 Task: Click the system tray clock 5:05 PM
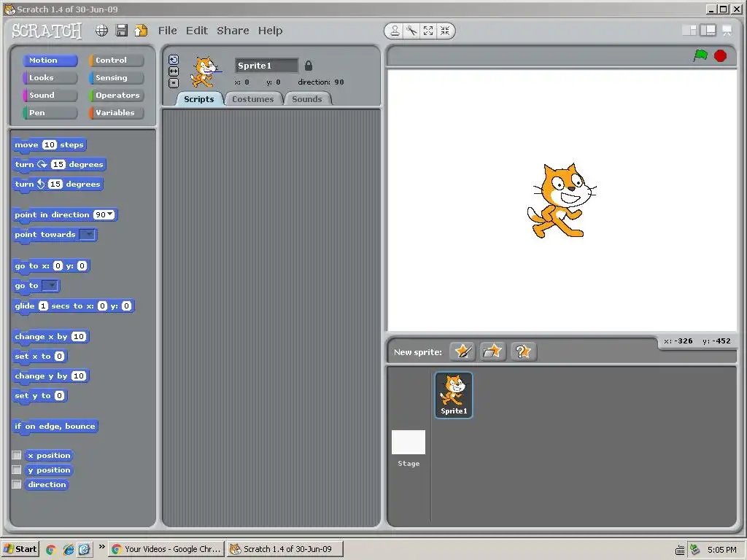(x=721, y=550)
